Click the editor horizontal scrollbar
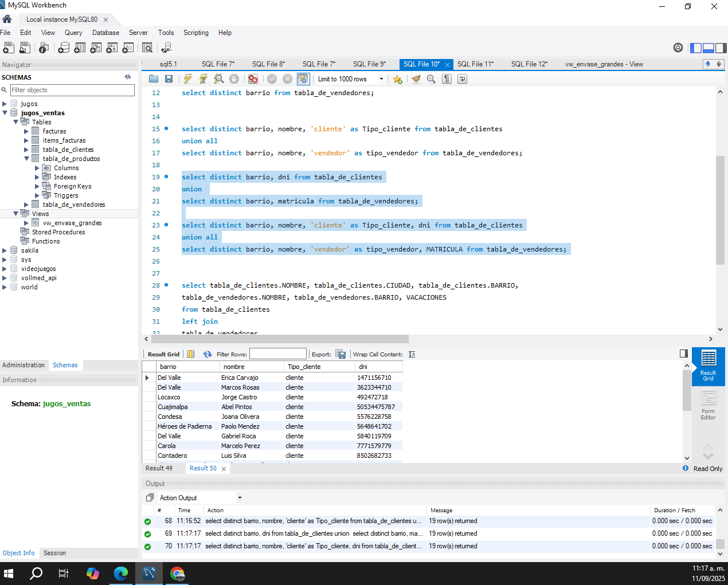Image resolution: width=728 pixels, height=585 pixels. tap(280, 339)
